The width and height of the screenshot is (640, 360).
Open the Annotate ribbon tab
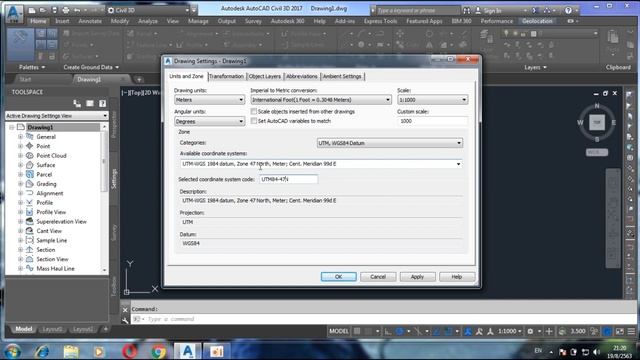click(90, 21)
